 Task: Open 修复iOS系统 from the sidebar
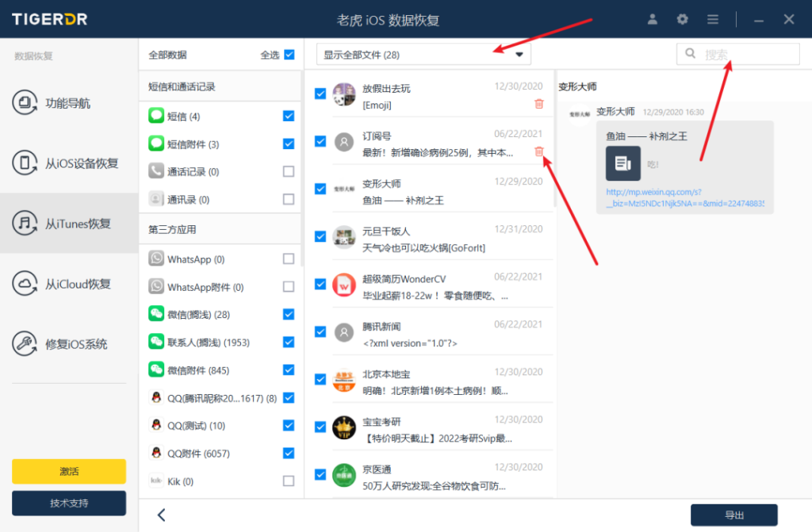coord(69,344)
